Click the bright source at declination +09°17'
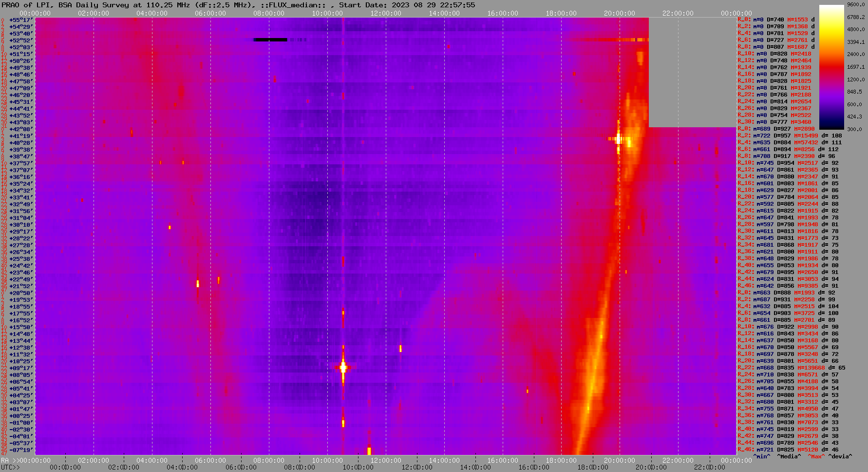This screenshot has width=868, height=472. pos(343,367)
